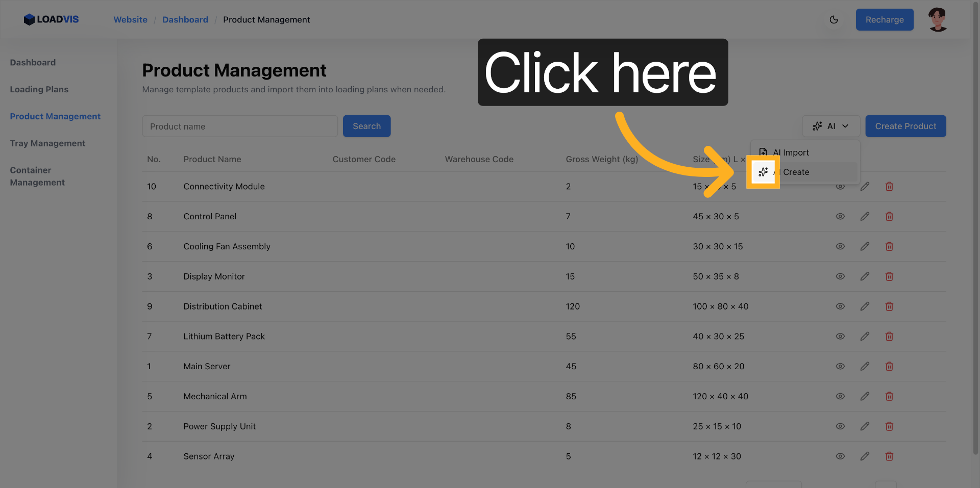This screenshot has width=980, height=488.
Task: Open the user avatar profile
Action: pos(938,20)
